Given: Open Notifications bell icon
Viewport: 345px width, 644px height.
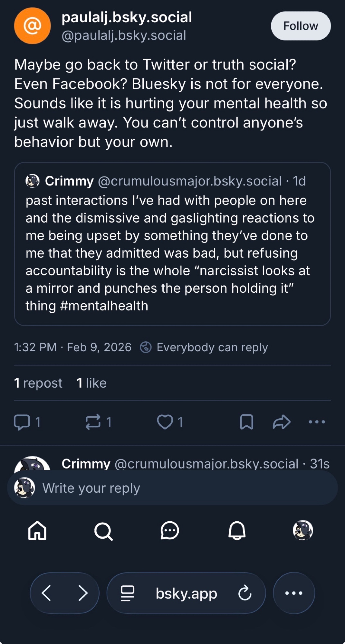Looking at the screenshot, I should click(x=237, y=530).
